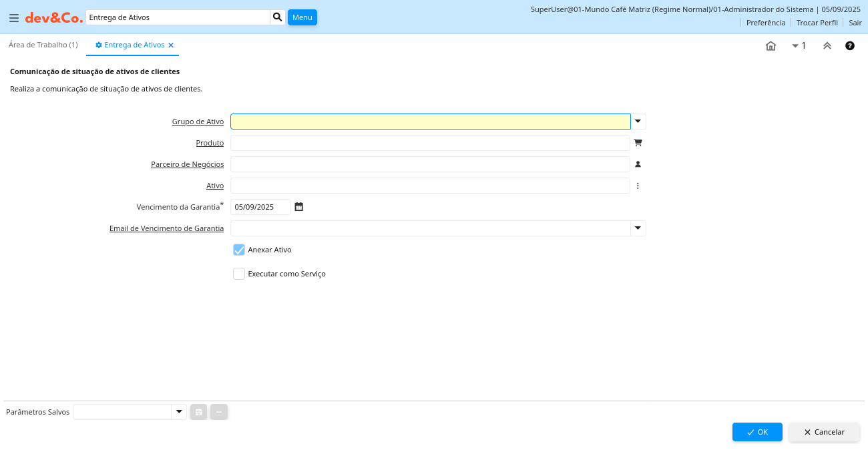Image resolution: width=868 pixels, height=450 pixels.
Task: Close the Entrega de Ativos tab
Action: (x=171, y=45)
